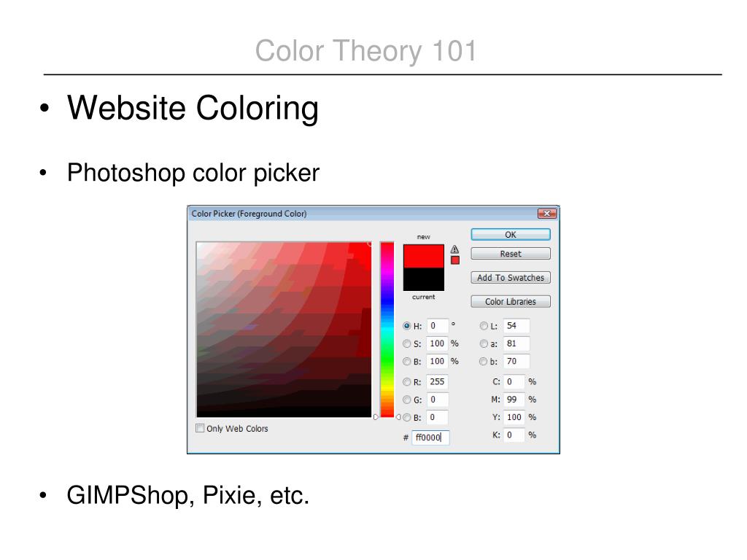
Task: Click Add To Swatches
Action: point(510,278)
